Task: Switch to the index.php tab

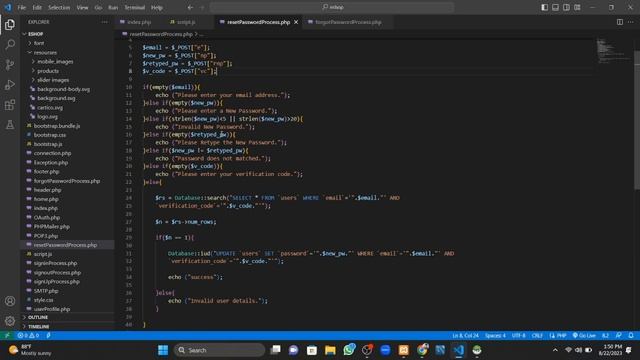Action: coord(139,22)
